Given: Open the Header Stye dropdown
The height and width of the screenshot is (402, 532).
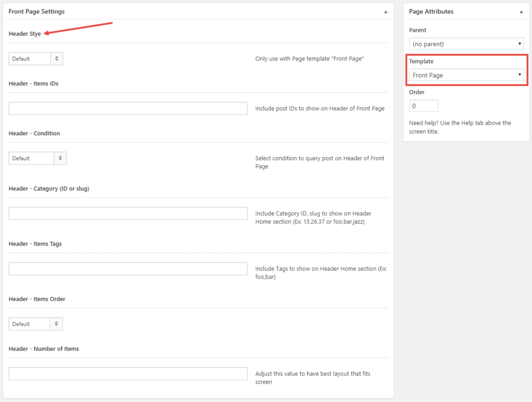Looking at the screenshot, I should pos(36,59).
